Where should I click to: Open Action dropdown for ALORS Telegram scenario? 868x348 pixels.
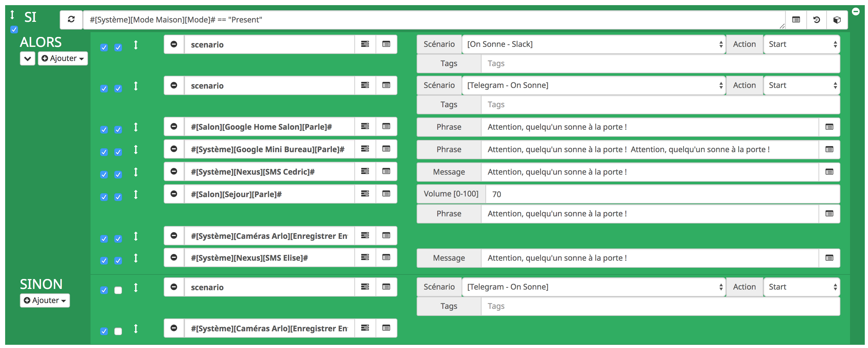802,85
